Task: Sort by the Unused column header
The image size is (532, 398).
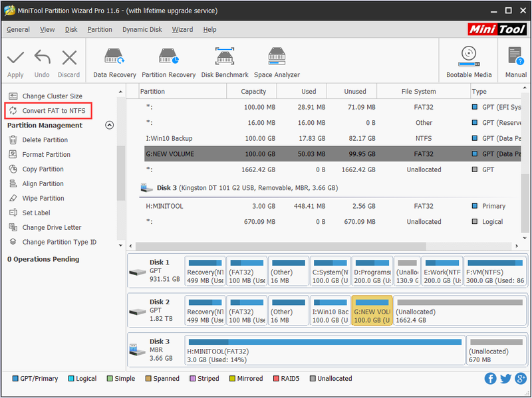Action: pyautogui.click(x=352, y=92)
